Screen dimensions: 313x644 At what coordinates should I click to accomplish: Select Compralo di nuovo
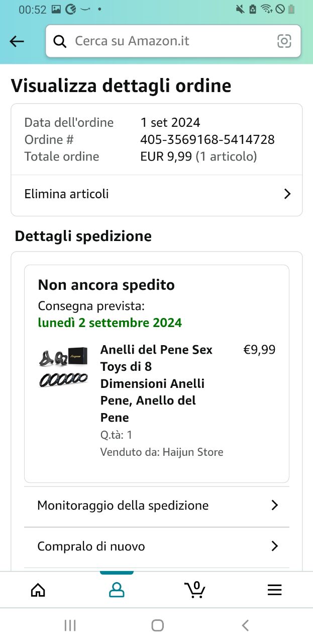point(91,546)
